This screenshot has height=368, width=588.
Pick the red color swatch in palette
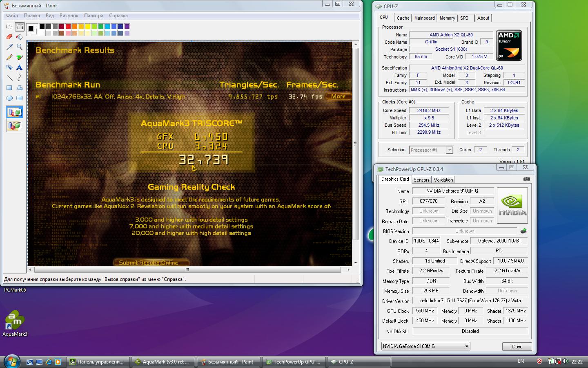coord(68,27)
